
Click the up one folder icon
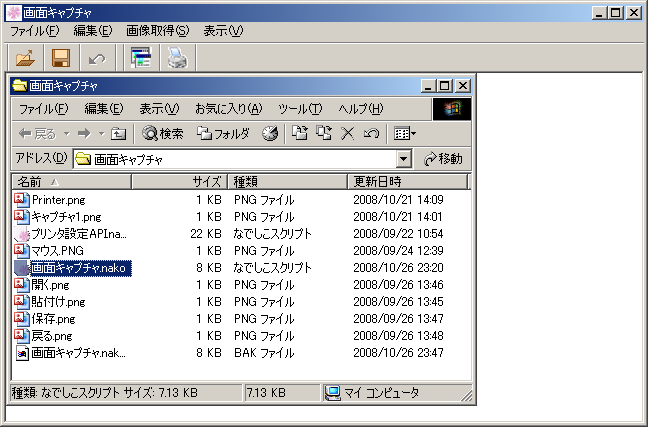[x=118, y=134]
